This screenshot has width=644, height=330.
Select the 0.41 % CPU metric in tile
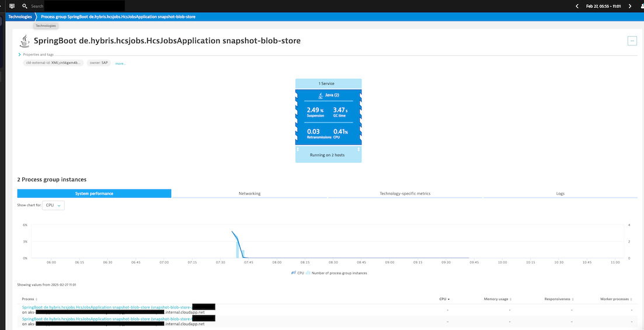click(340, 134)
